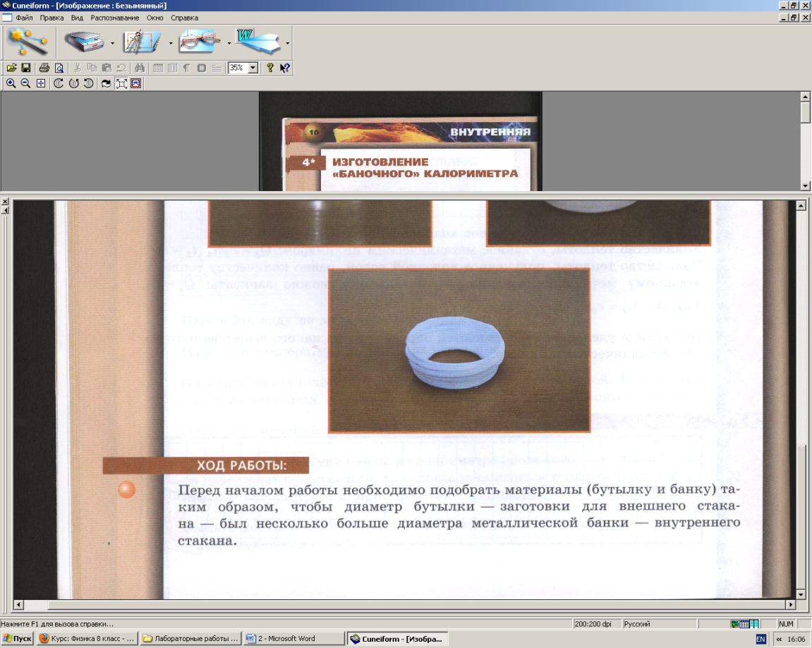Click the paste clipboard icon

click(107, 68)
